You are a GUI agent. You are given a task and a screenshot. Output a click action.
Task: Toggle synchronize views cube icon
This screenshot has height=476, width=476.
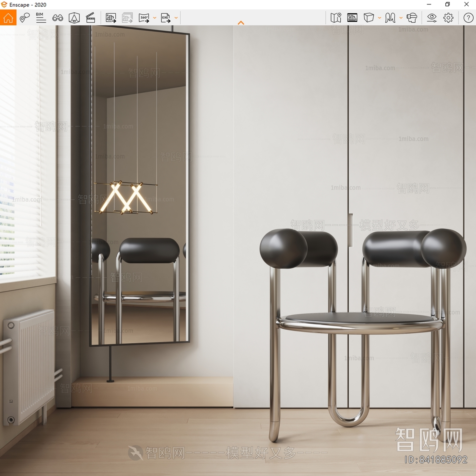(74, 18)
